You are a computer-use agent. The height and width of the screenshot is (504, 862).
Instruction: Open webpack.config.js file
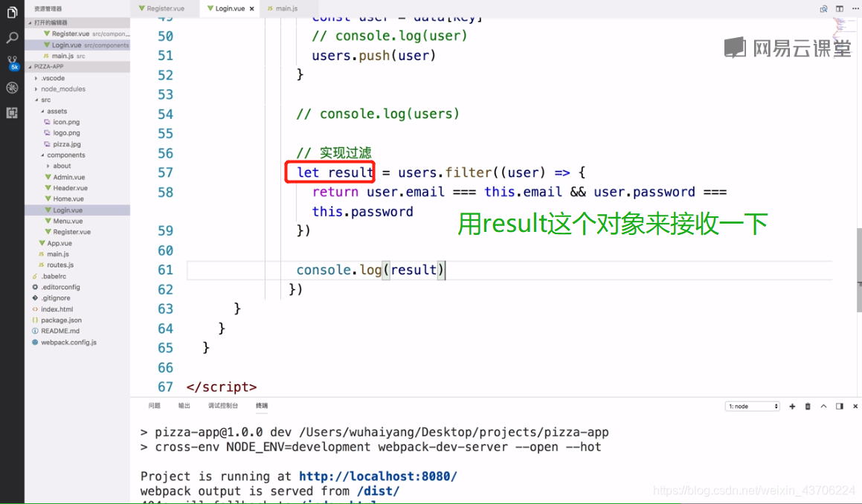coord(77,342)
